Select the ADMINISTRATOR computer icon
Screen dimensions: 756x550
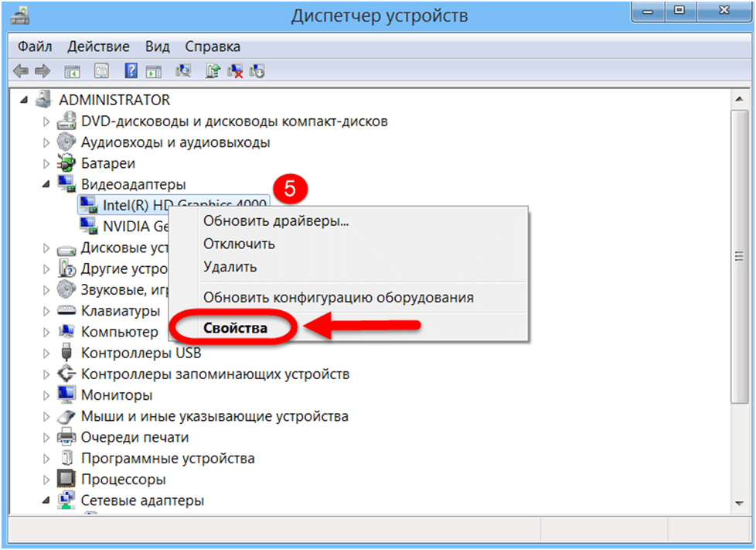pyautogui.click(x=43, y=99)
